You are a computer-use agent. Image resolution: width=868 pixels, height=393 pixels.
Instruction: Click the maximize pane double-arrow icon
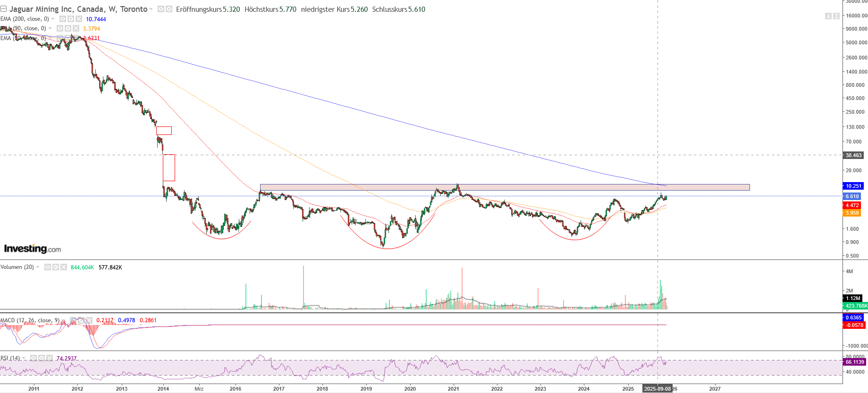pyautogui.click(x=836, y=16)
